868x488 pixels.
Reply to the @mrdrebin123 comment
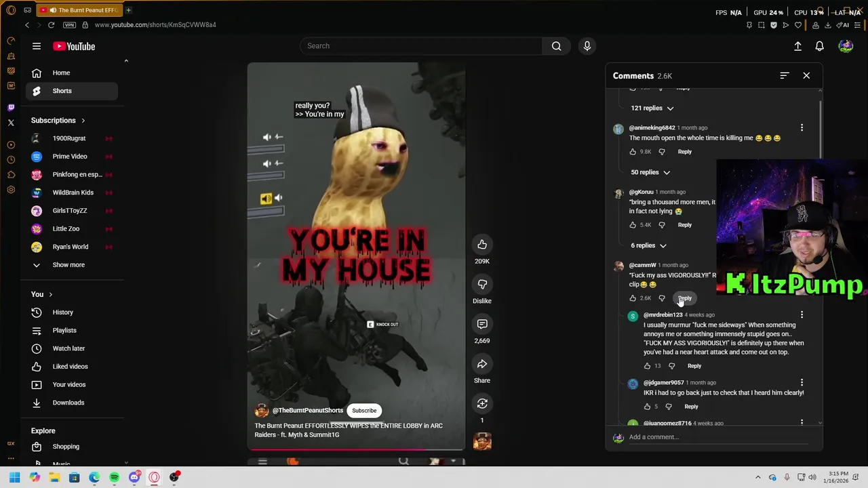click(694, 366)
